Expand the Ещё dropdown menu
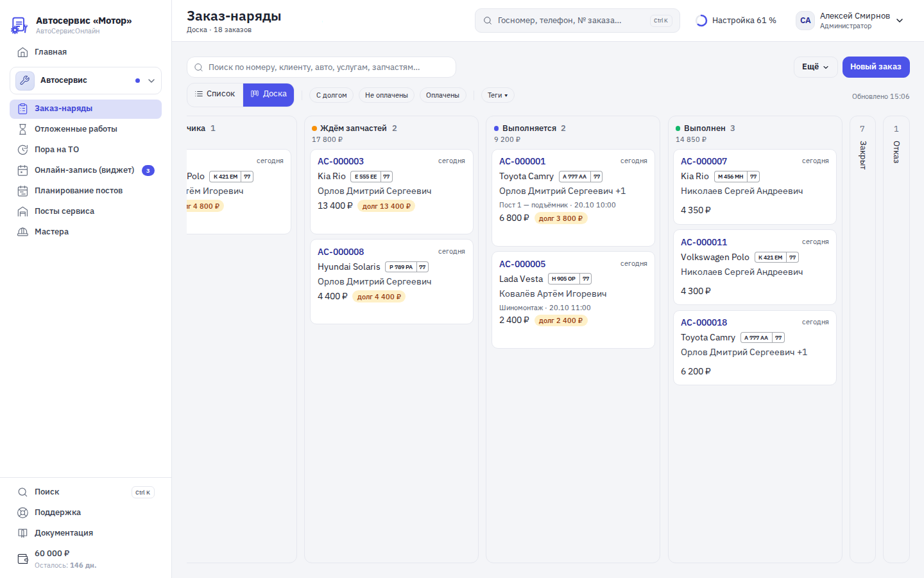 coord(815,67)
